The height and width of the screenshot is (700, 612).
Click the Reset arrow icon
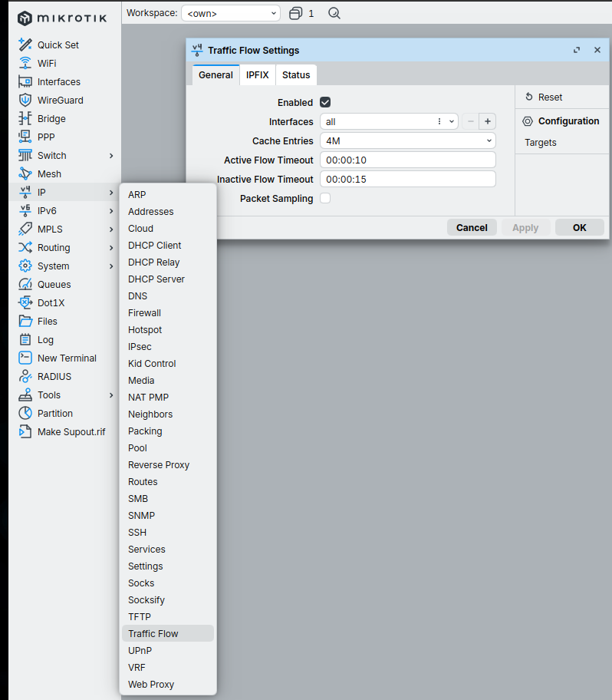(x=529, y=97)
